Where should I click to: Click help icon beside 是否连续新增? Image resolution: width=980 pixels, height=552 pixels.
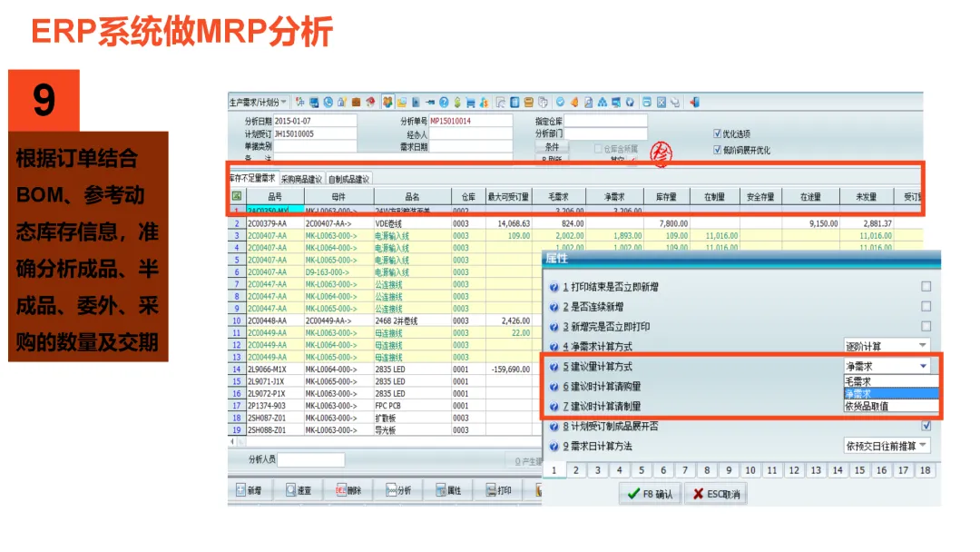click(x=554, y=308)
